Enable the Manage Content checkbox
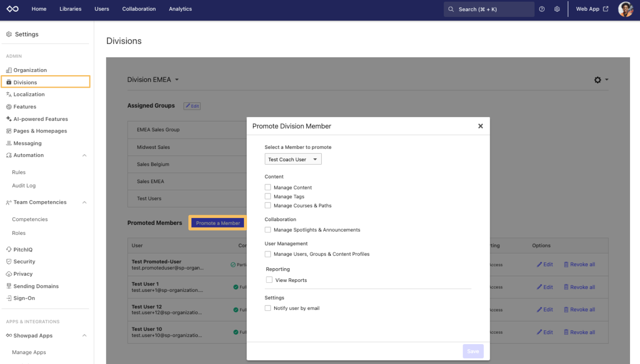 point(268,187)
